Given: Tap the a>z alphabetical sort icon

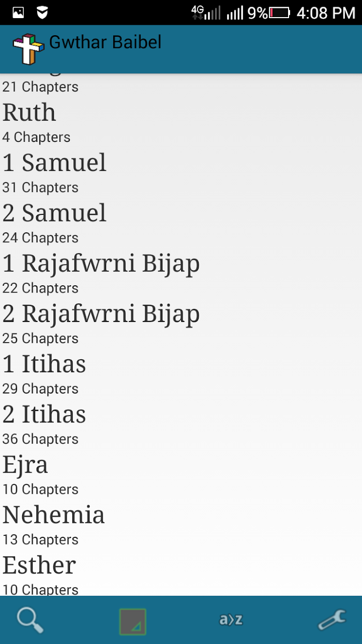Looking at the screenshot, I should coord(231,620).
